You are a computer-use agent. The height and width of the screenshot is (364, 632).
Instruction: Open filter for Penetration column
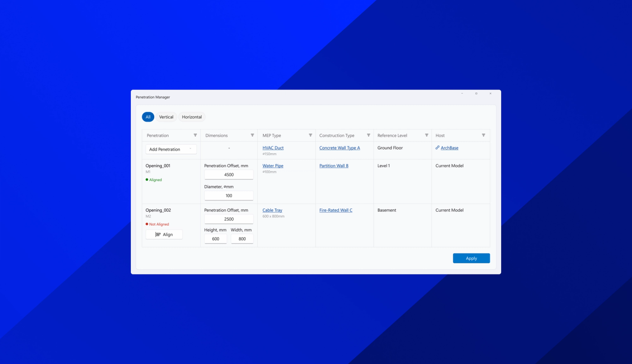point(195,135)
